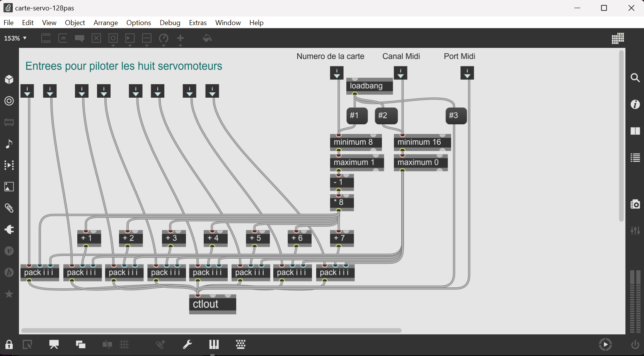Show the keyboard piano icon in bottom bar

[x=214, y=344]
